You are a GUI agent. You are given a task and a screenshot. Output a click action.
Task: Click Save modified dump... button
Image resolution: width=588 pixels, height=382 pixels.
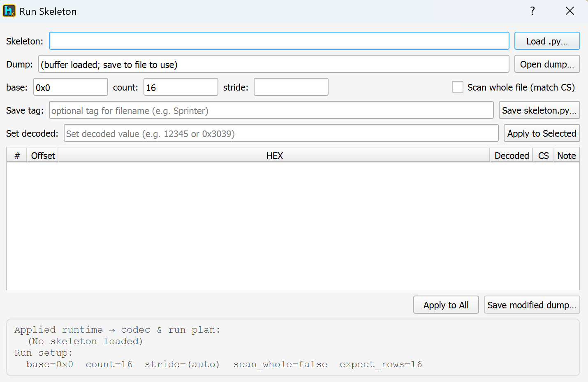click(532, 305)
